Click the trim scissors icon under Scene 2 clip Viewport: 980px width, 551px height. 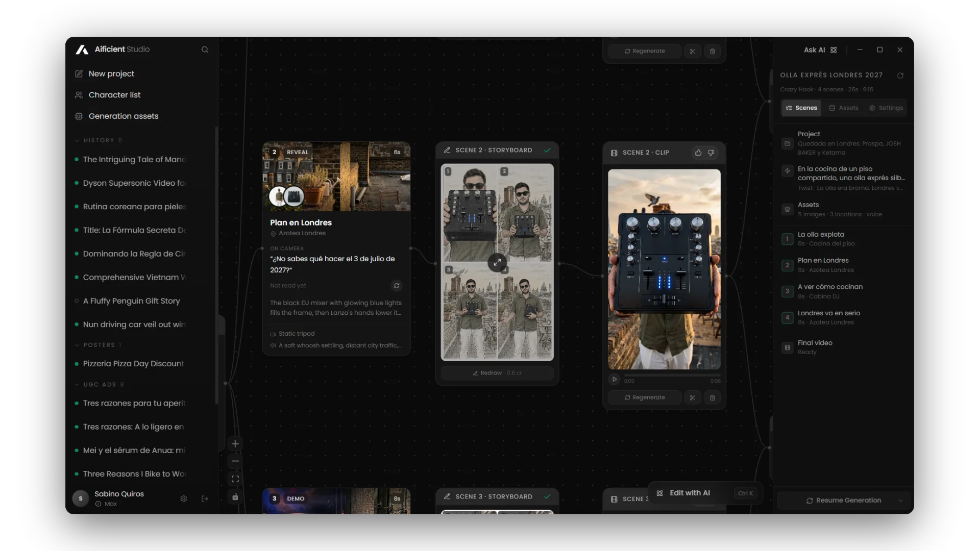click(x=692, y=397)
